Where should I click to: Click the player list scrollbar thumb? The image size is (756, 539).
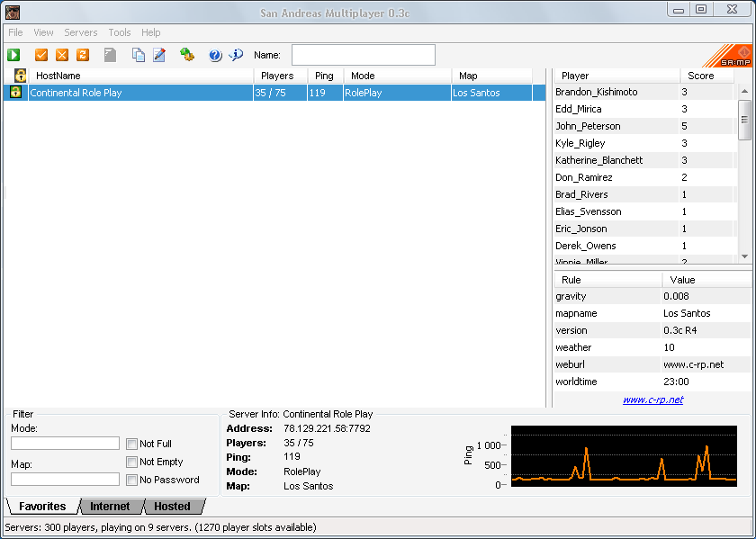pos(744,120)
